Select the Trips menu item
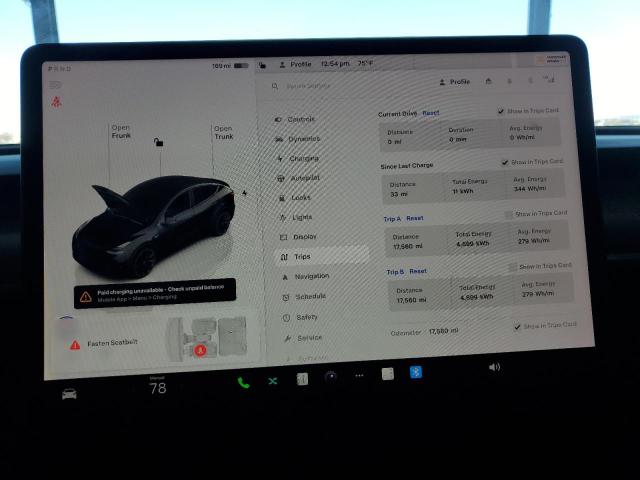Viewport: 640px width, 480px height. [x=322, y=257]
